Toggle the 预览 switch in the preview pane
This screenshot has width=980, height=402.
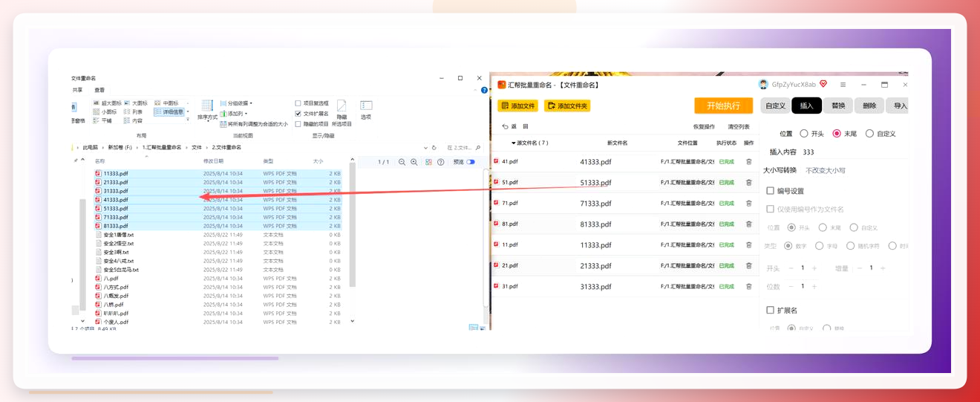click(x=471, y=162)
